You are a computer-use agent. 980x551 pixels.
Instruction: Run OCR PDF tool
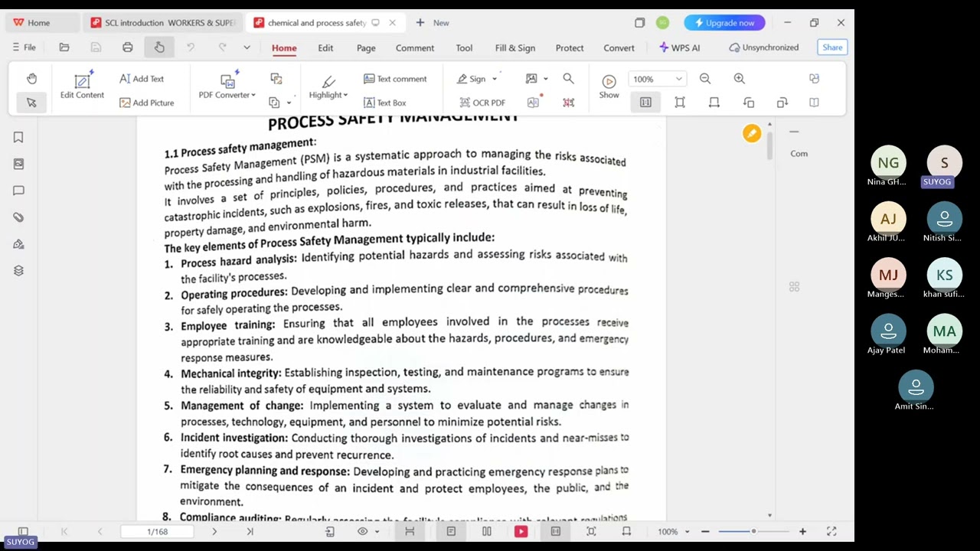pyautogui.click(x=482, y=103)
